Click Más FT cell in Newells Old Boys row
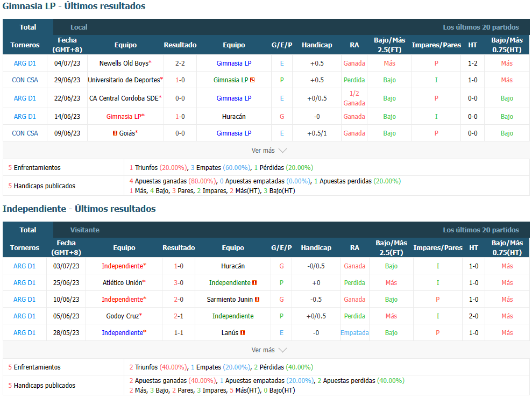 (389, 63)
